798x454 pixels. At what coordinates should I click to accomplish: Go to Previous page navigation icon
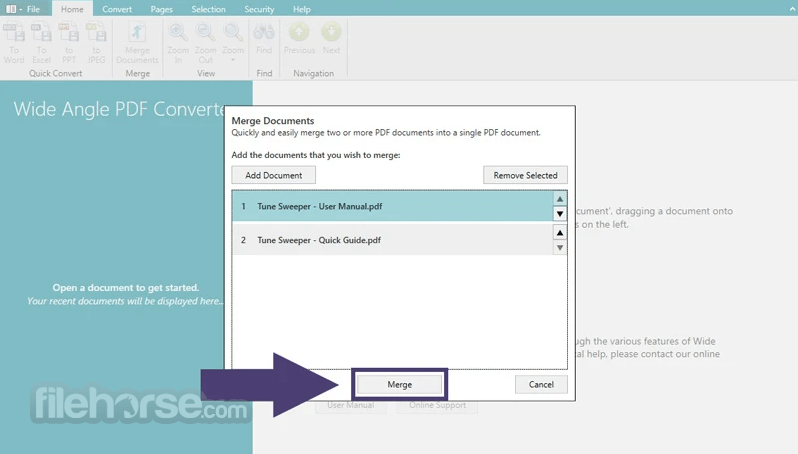point(299,39)
